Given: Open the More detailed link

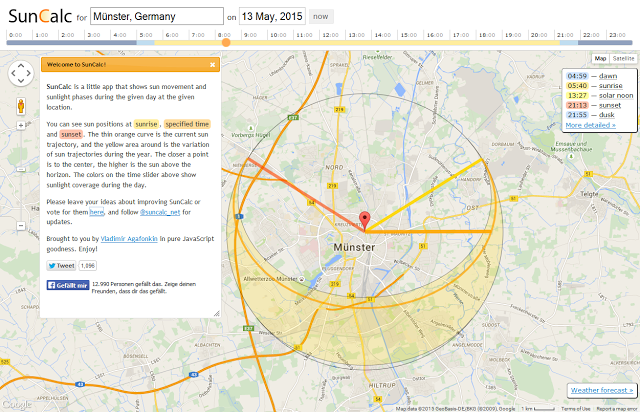Looking at the screenshot, I should pos(591,125).
